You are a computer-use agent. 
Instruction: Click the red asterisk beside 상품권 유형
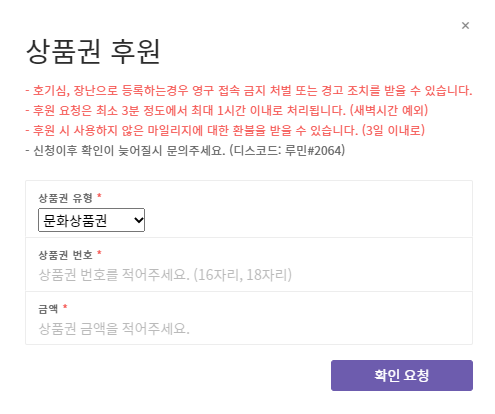click(99, 195)
